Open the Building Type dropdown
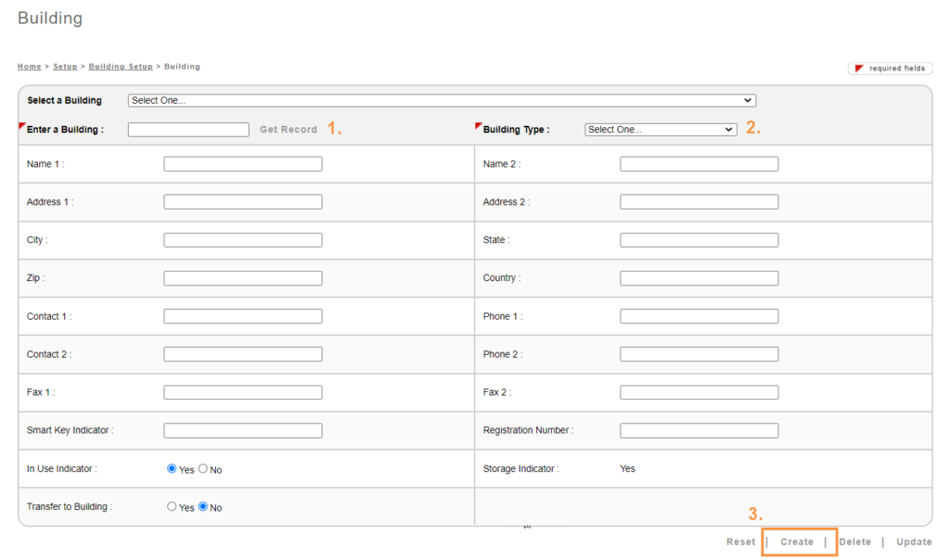Viewport: 950px width, 560px height. pyautogui.click(x=661, y=130)
